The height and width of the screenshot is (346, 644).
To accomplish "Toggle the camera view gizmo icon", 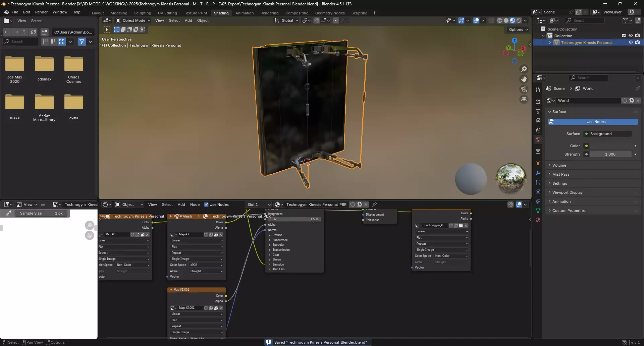I will pos(524,89).
